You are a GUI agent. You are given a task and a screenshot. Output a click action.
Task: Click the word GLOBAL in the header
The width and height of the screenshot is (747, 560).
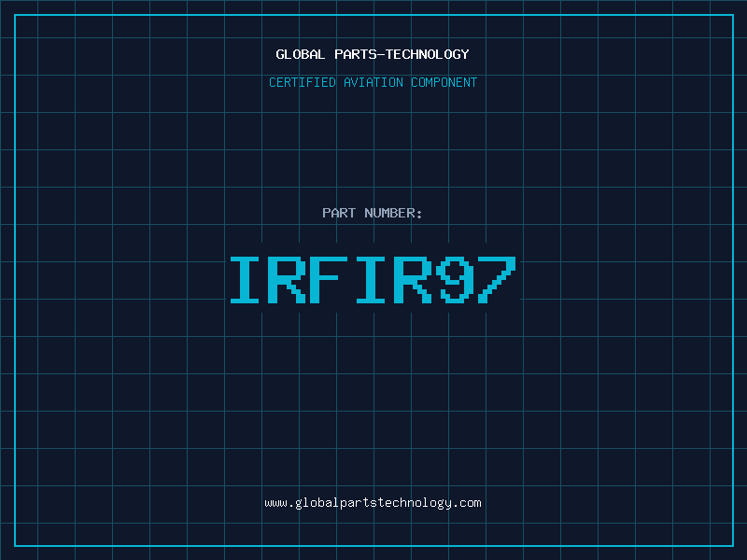pos(301,54)
